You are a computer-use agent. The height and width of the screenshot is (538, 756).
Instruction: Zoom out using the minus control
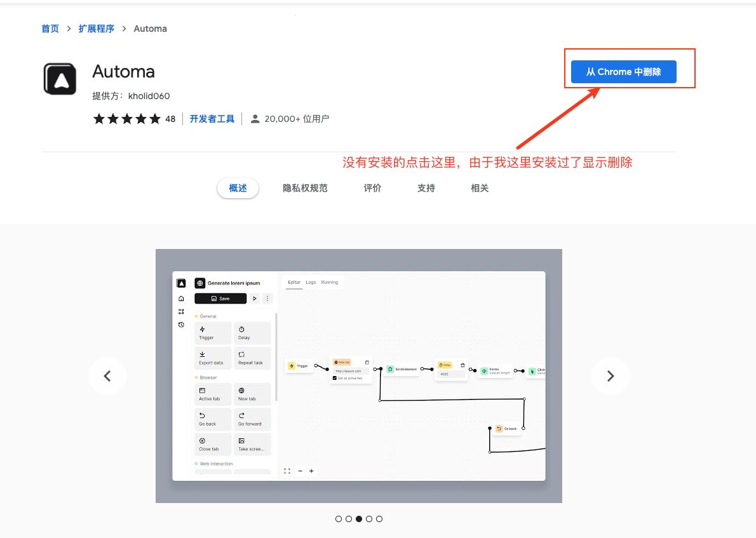pos(300,471)
